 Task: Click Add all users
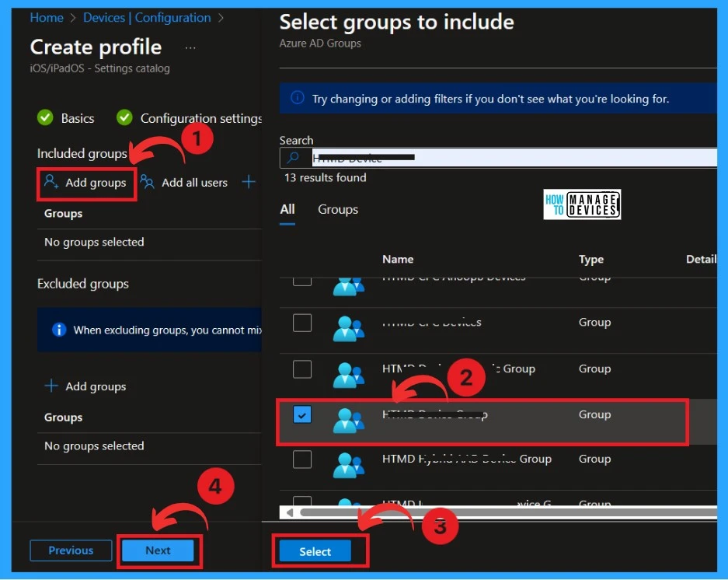tap(184, 182)
